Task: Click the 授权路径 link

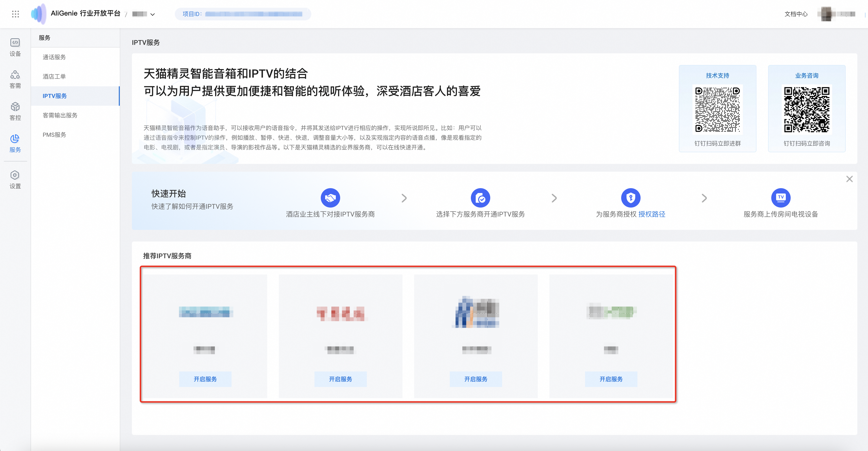Action: tap(651, 214)
